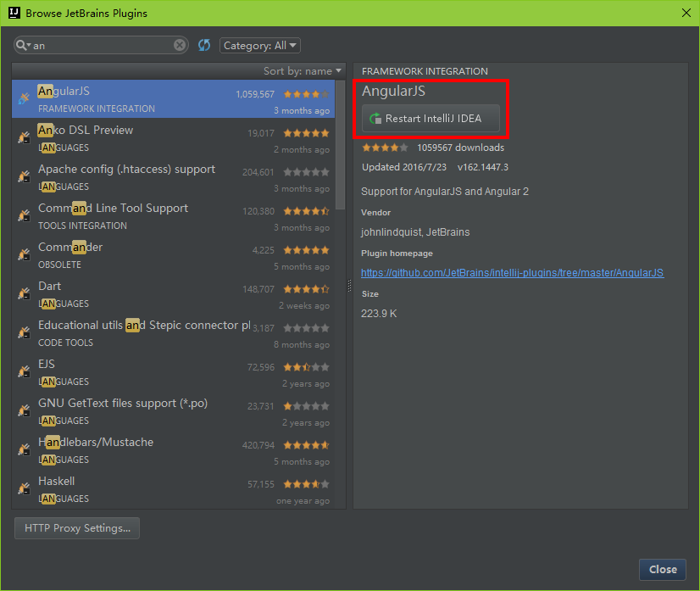Click Dart star rating

click(306, 289)
